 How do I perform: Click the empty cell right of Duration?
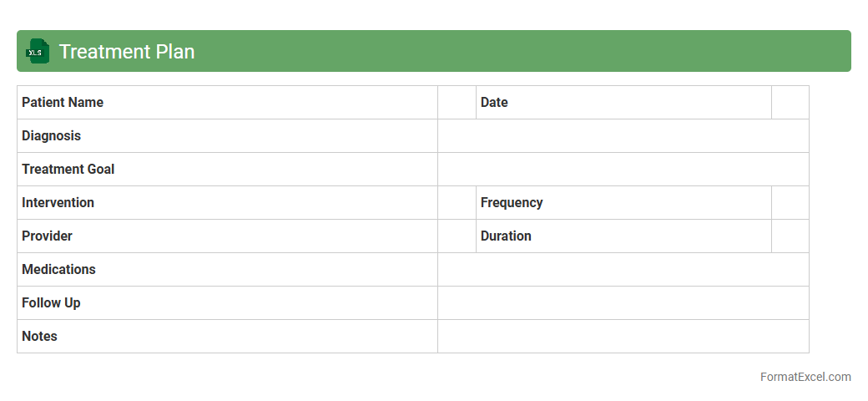pyautogui.click(x=790, y=236)
